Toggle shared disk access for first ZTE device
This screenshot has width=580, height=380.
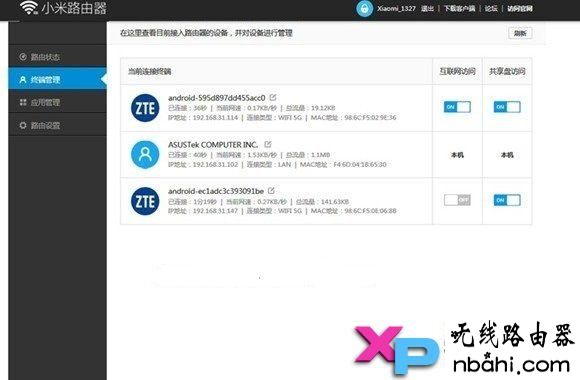[x=507, y=107]
